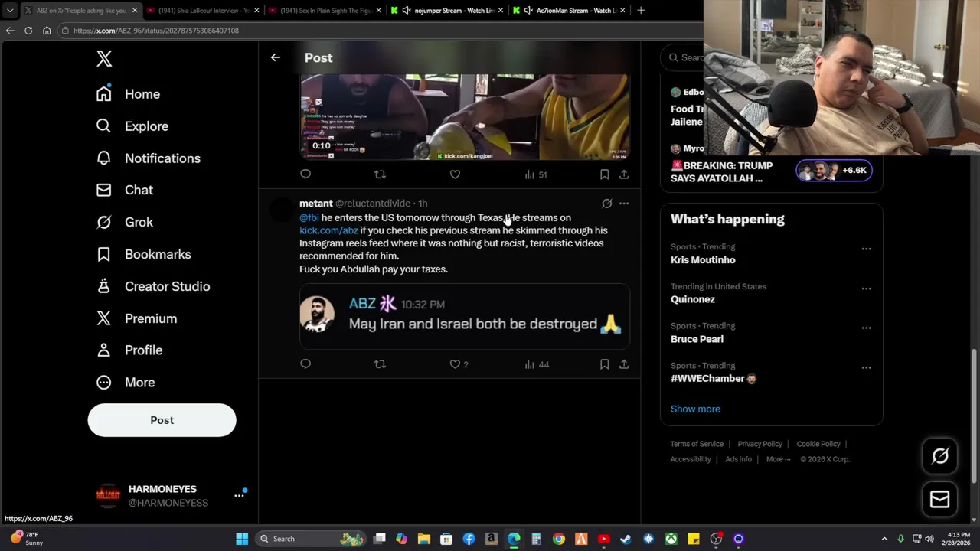Open metant's profile name
Screen dimensions: 980x551
pyautogui.click(x=315, y=204)
